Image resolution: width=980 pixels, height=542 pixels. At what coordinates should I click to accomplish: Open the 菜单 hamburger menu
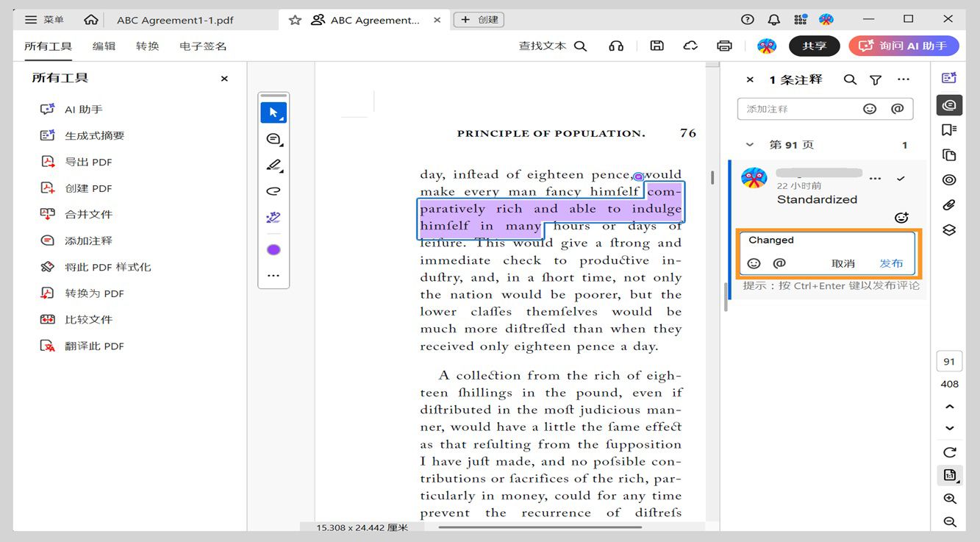click(x=44, y=20)
